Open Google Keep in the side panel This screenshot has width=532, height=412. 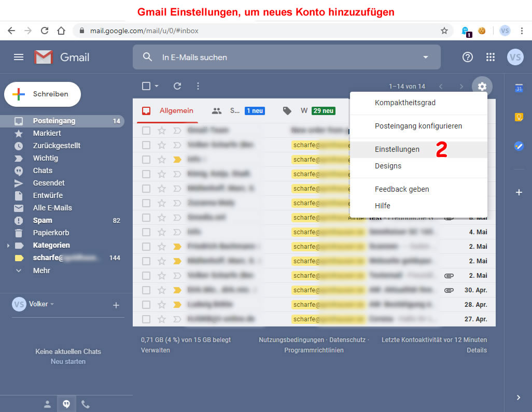(519, 117)
